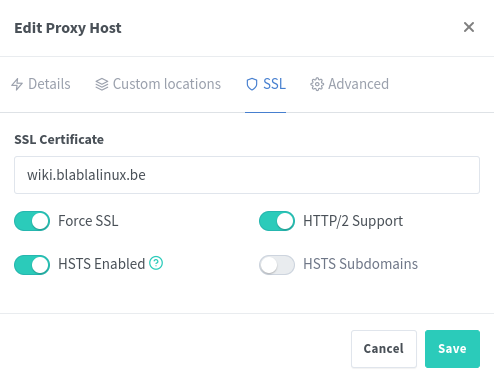Turn off the HTTP/2 Support switch
The image size is (494, 382).
pyautogui.click(x=277, y=221)
